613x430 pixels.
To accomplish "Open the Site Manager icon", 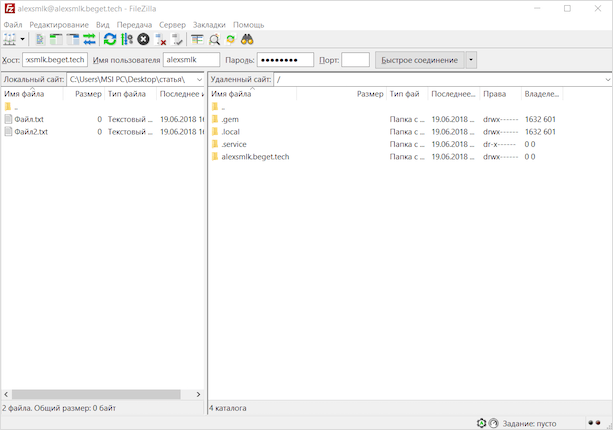I will [x=11, y=39].
